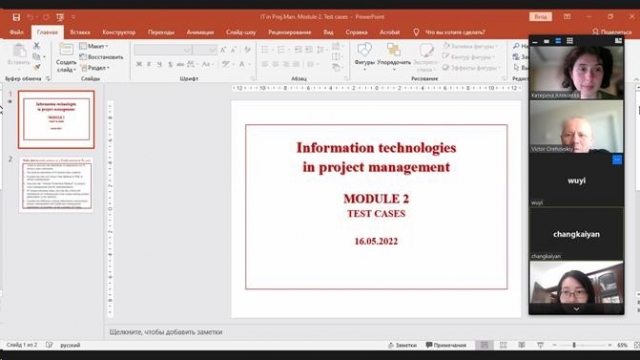The width and height of the screenshot is (640, 360).
Task: Click the Вход sign-in button
Action: pyautogui.click(x=540, y=17)
